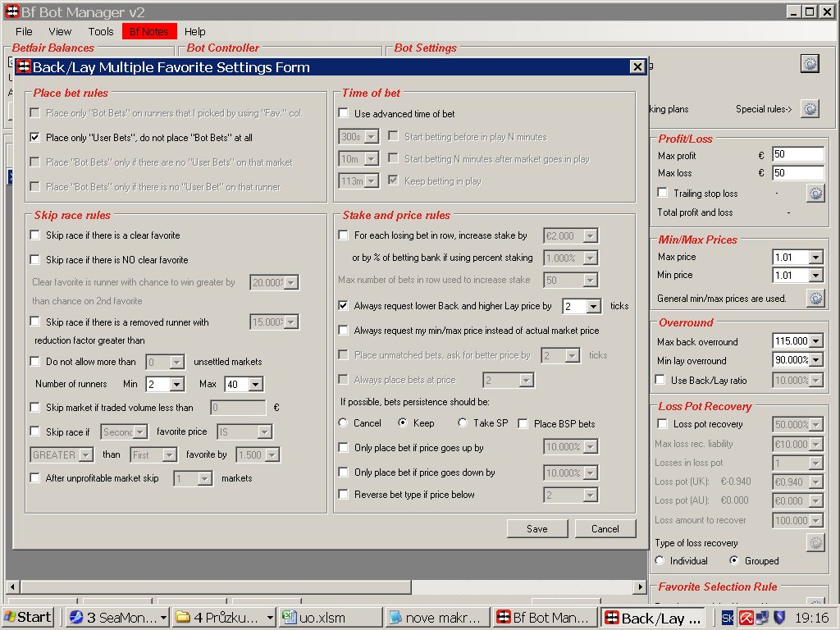Open Bot Settings gear icon at top right
Viewport: 840px width, 630px height.
tap(810, 64)
